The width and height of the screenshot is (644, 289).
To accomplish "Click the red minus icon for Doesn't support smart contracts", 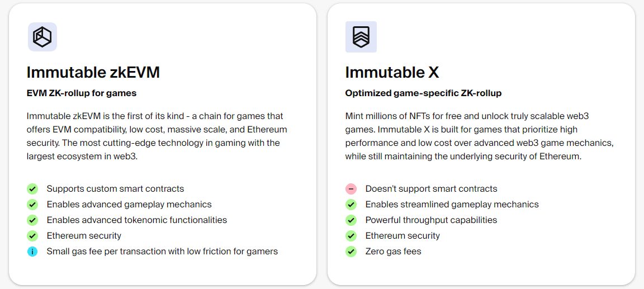I will click(351, 189).
